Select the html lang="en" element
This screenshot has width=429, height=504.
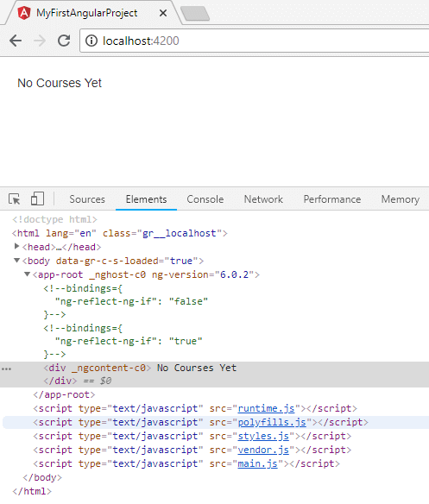(120, 233)
